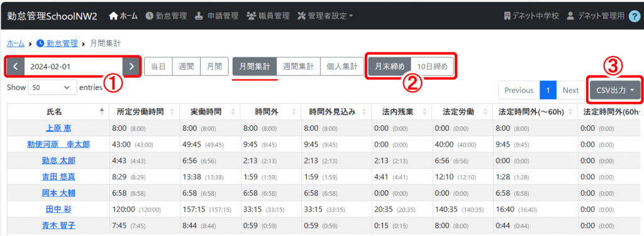The height and width of the screenshot is (236, 644).
Task: Click デネット中学校 school name in header
Action: tap(531, 16)
